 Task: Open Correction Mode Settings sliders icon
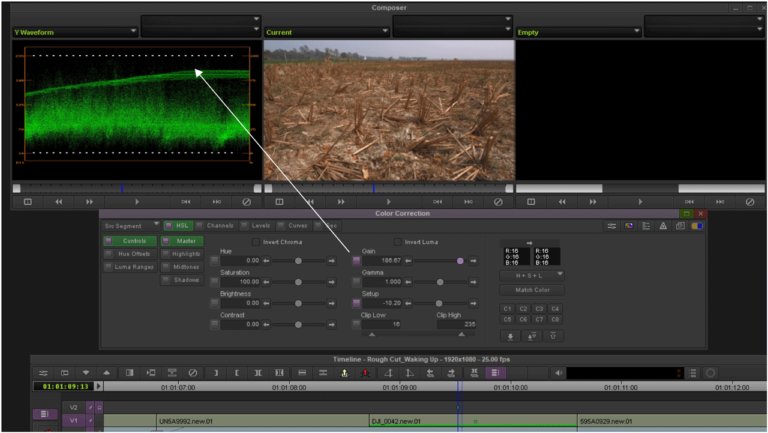tap(612, 226)
